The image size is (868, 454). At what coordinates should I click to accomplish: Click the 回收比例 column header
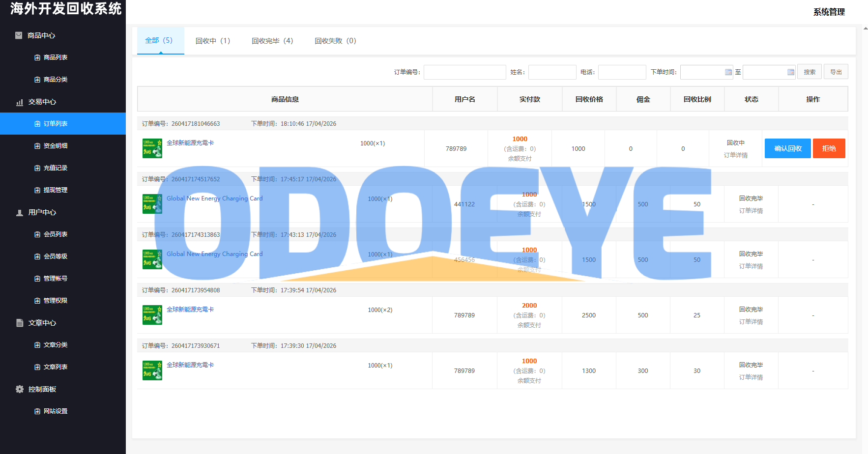pos(697,99)
